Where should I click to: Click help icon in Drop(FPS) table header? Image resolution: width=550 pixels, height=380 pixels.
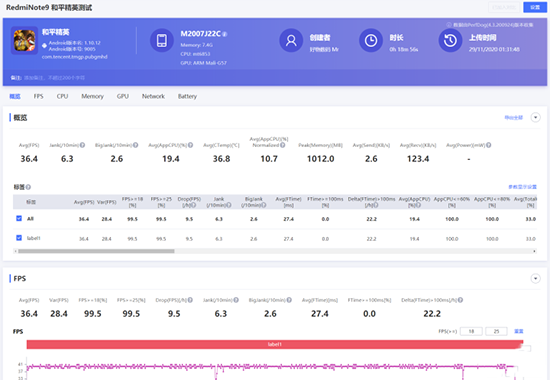point(194,205)
